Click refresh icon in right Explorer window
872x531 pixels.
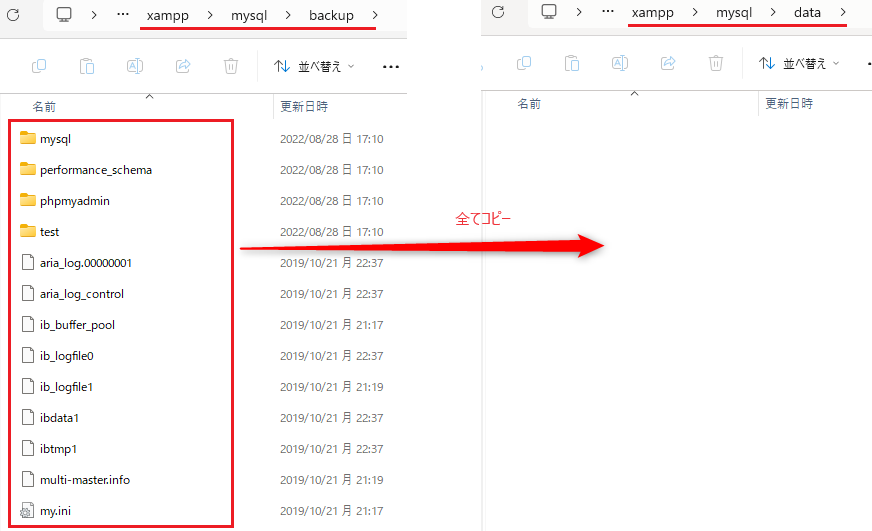click(498, 13)
